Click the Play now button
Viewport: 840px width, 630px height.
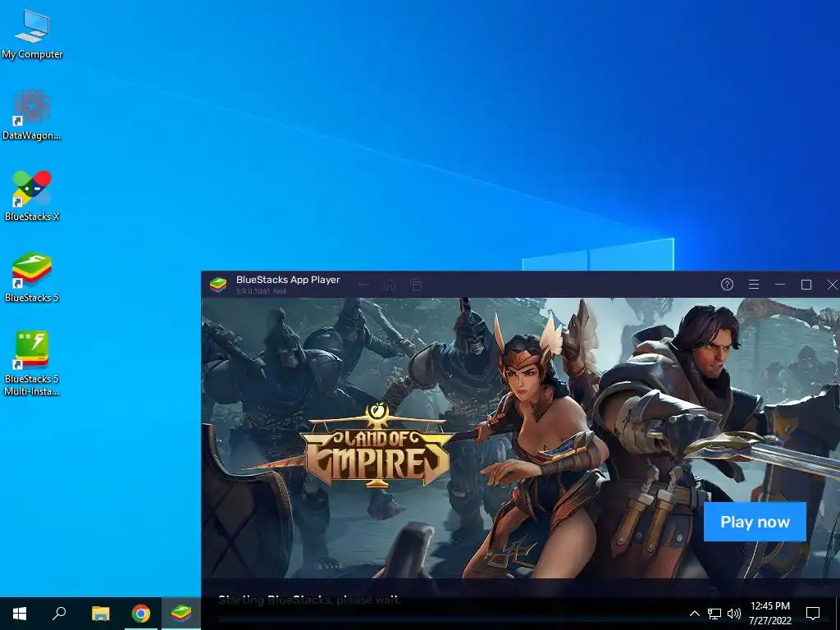click(755, 522)
